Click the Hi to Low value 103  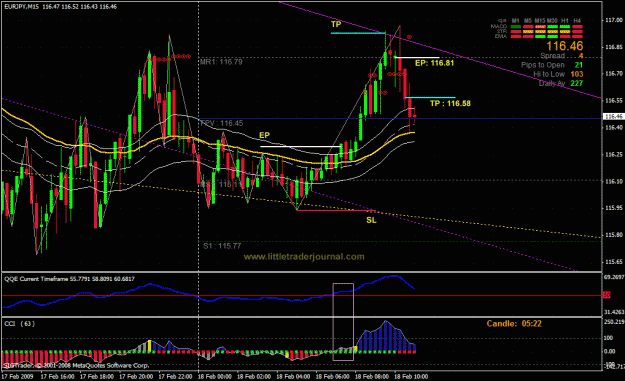tap(577, 74)
